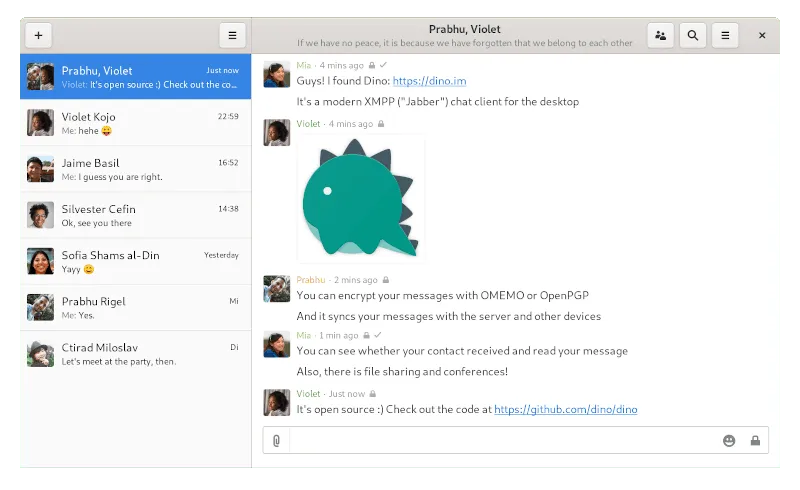Screen dimensions: 800x490
Task: Click the conversation topic about peace
Action: pyautogui.click(x=464, y=43)
